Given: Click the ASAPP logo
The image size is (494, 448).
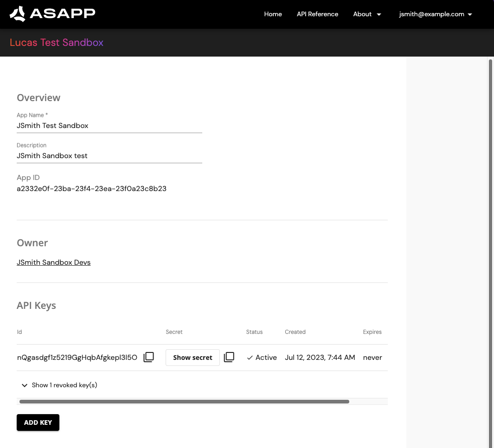Looking at the screenshot, I should click(x=52, y=14).
